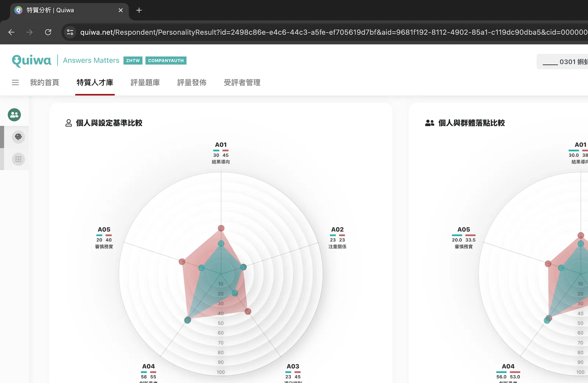Open the hamburger menu icon
This screenshot has height=383, width=588.
tap(15, 83)
